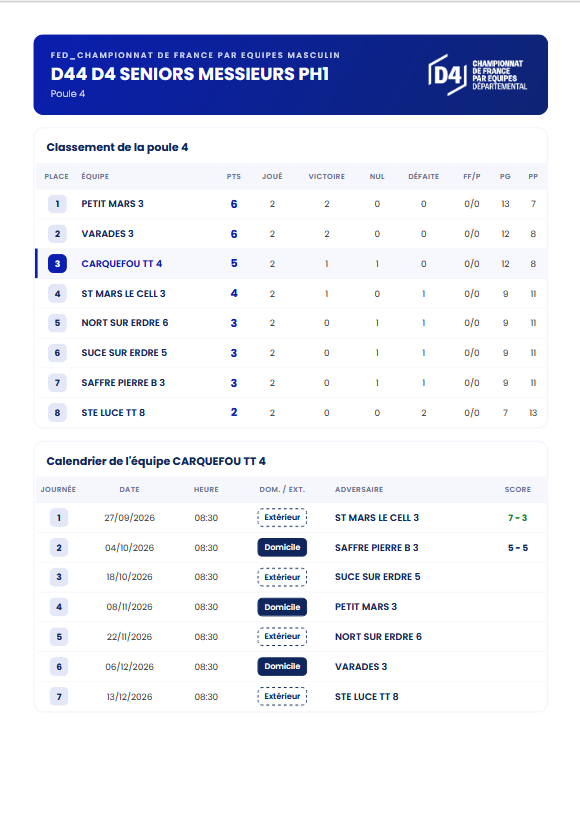Click Extérieur badge for 22/11/2026 match

click(x=282, y=636)
